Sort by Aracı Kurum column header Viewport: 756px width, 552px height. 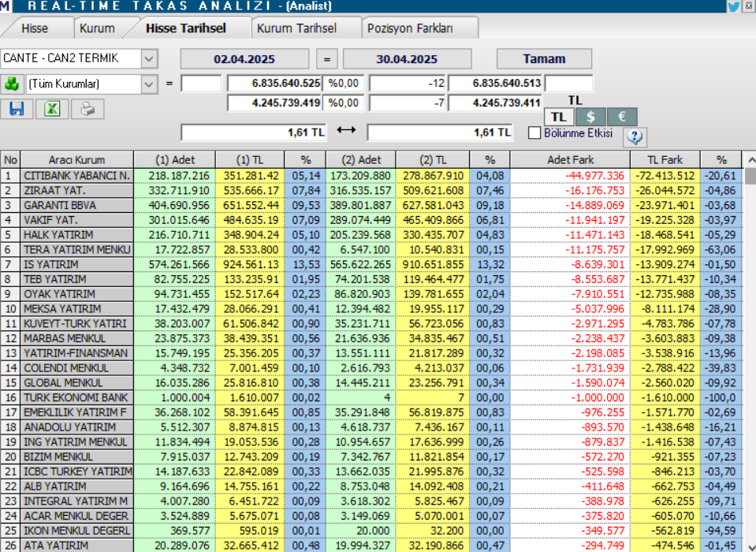[76, 160]
